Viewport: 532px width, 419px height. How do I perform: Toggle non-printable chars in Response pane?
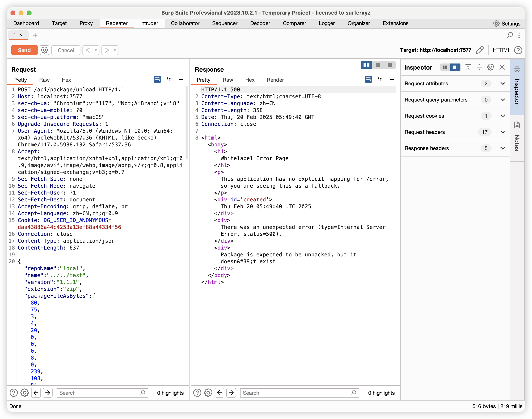[380, 79]
